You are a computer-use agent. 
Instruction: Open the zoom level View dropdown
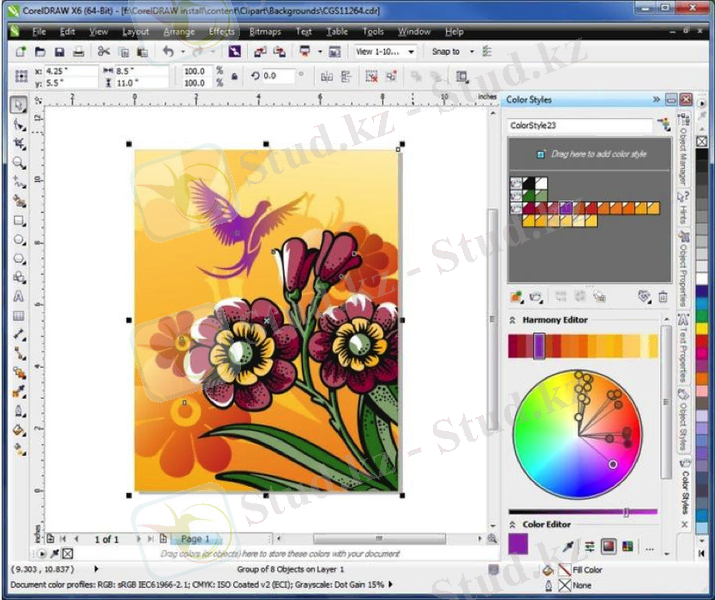(411, 52)
